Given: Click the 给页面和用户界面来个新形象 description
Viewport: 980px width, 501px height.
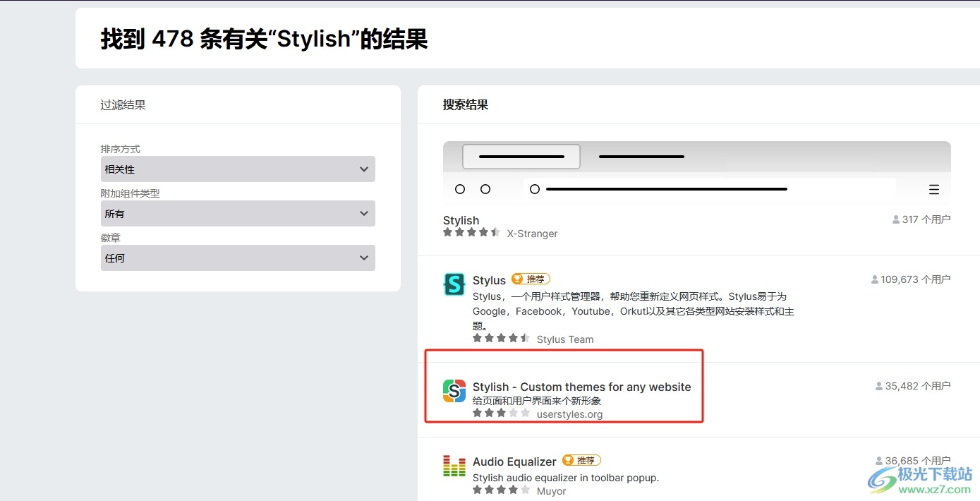Looking at the screenshot, I should coord(537,401).
